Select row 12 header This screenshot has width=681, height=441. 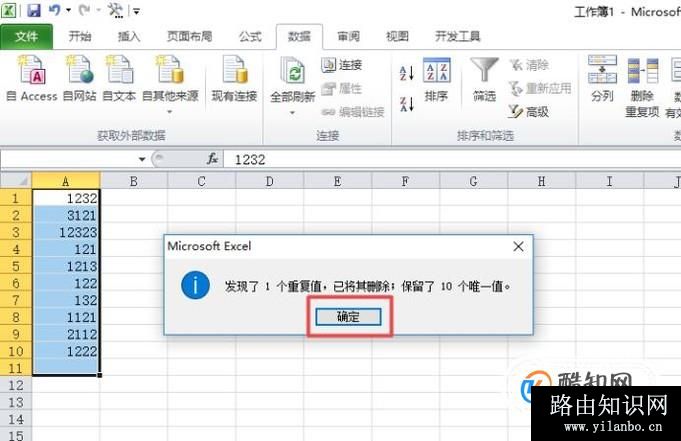(x=16, y=385)
